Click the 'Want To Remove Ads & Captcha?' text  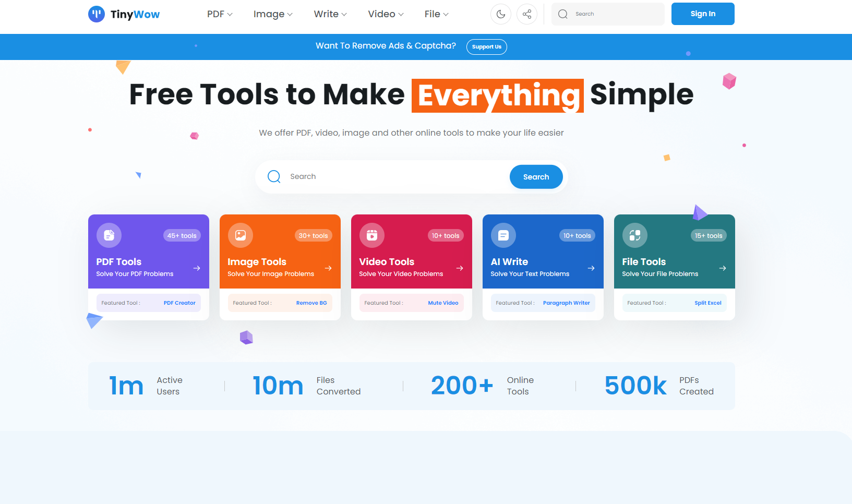386,46
